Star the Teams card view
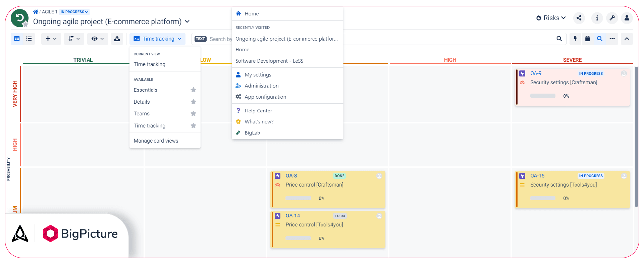Image resolution: width=644 pixels, height=265 pixels. (x=193, y=114)
